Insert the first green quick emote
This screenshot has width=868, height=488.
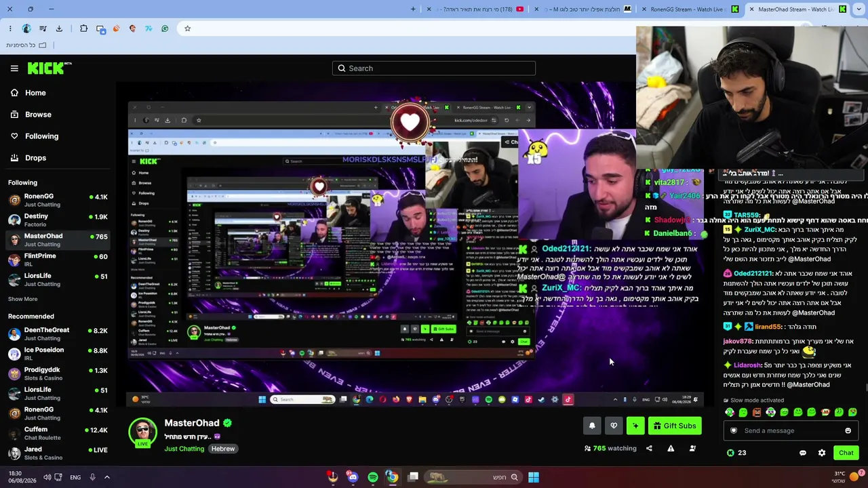tap(730, 412)
